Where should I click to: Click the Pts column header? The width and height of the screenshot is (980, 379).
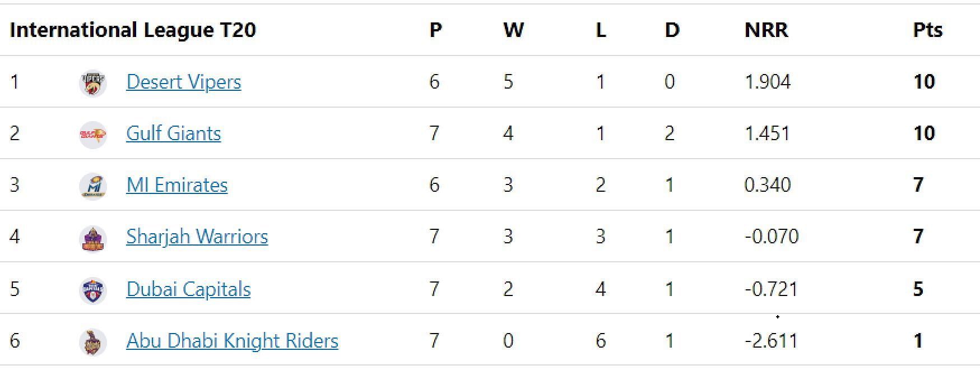click(928, 30)
